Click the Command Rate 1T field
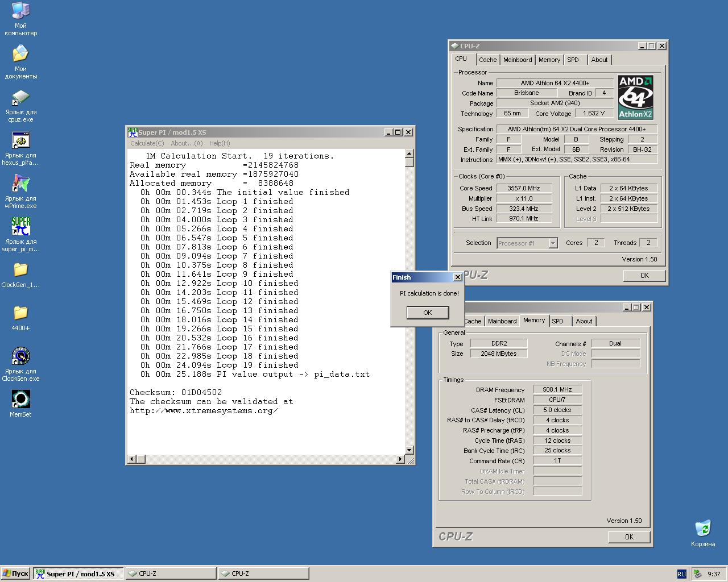 click(557, 460)
